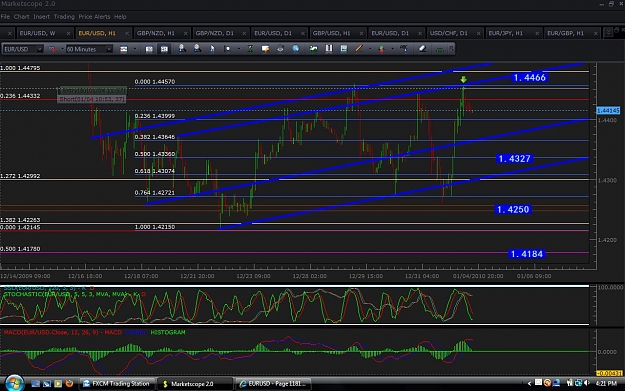Image resolution: width=625 pixels, height=391 pixels.
Task: Click the printer-like toolbar icon
Action: tap(280, 49)
